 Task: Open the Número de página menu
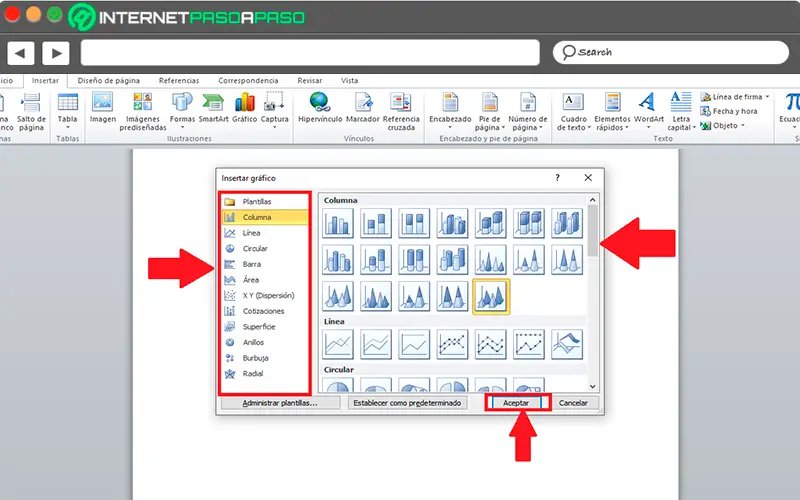pos(528,111)
